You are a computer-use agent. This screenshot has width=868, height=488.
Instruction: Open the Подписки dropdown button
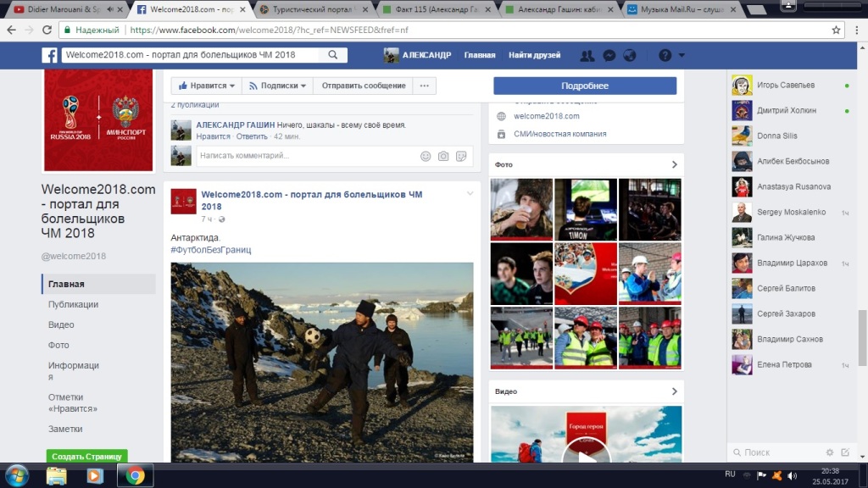277,86
